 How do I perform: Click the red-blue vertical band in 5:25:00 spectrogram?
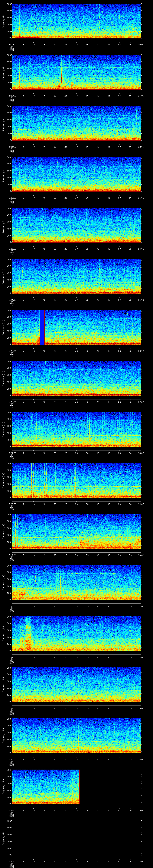[x=42, y=327]
